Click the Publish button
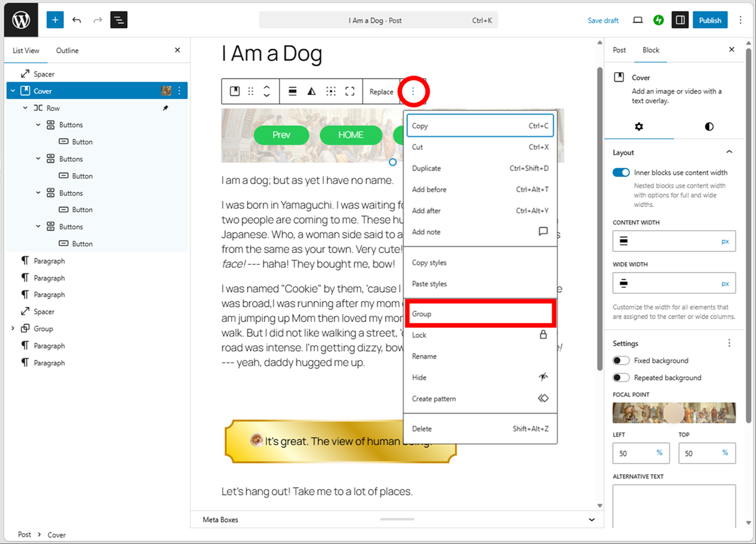The image size is (756, 544). click(x=709, y=20)
